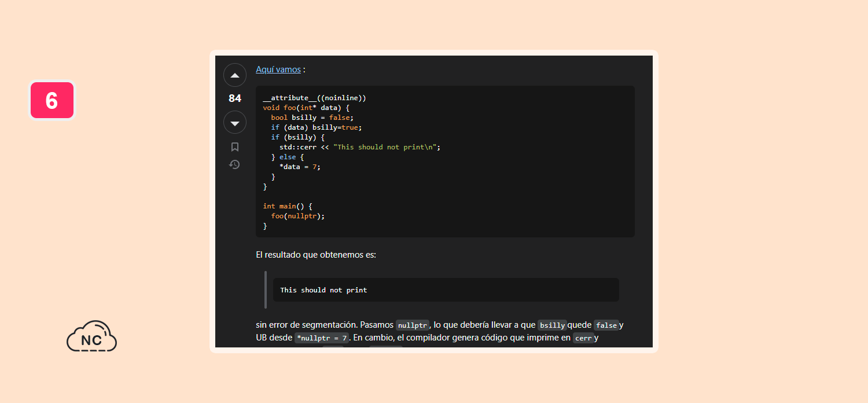
Task: Click the inline code "bsilly" in the paragraph
Action: click(552, 325)
